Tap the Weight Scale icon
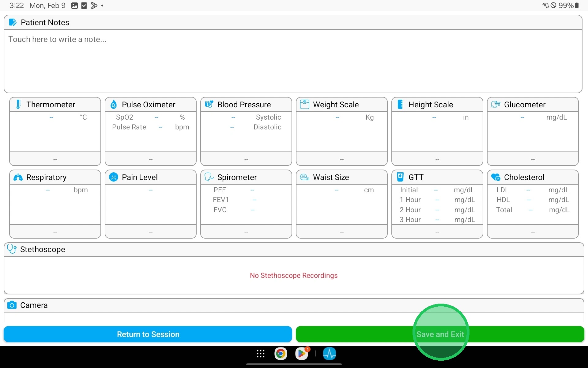Image resolution: width=588 pixels, height=368 pixels. coord(305,105)
